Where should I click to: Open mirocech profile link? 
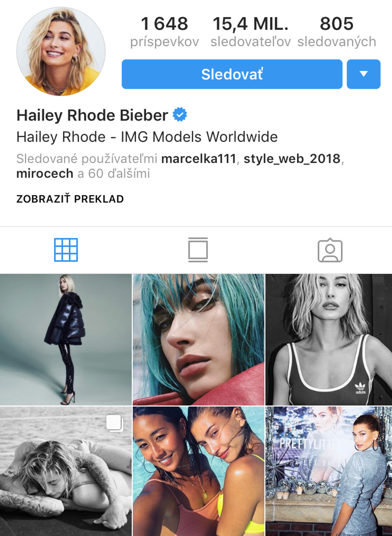(x=45, y=174)
